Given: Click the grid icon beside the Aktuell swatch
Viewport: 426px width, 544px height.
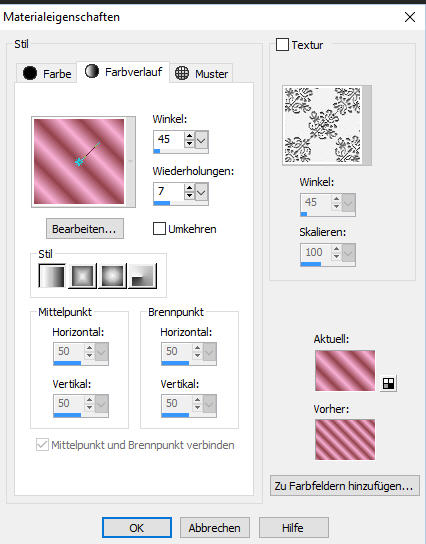Looking at the screenshot, I should tap(388, 383).
